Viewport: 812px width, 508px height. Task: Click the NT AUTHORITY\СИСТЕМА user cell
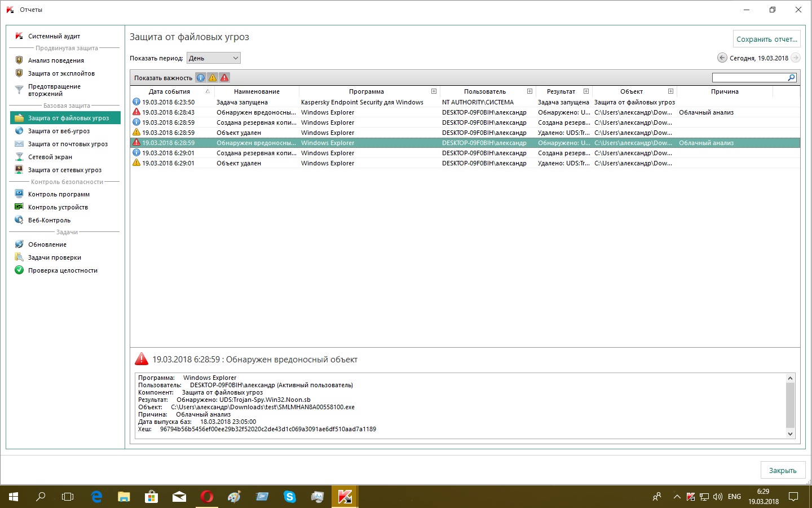pos(478,102)
